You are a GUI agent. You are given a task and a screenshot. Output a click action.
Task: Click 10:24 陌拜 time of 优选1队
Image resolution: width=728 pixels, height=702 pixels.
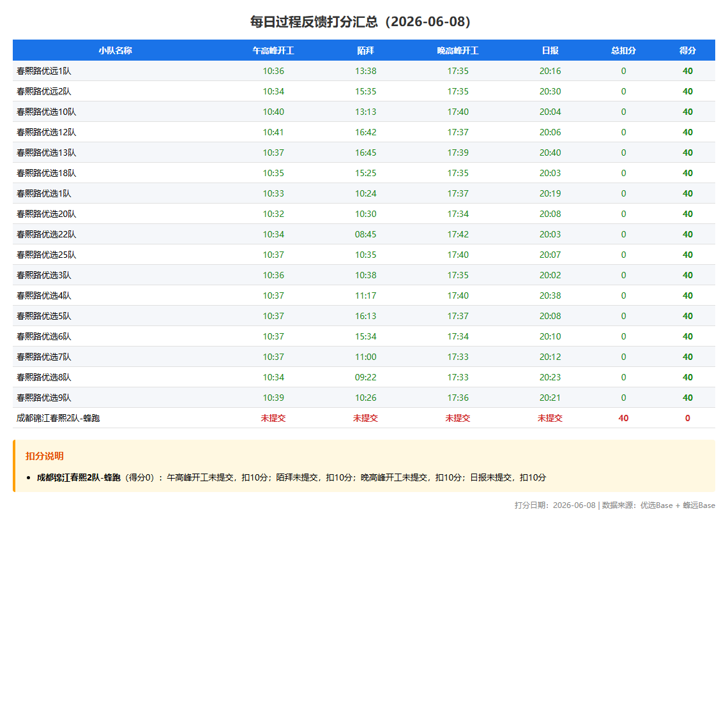pyautogui.click(x=365, y=193)
